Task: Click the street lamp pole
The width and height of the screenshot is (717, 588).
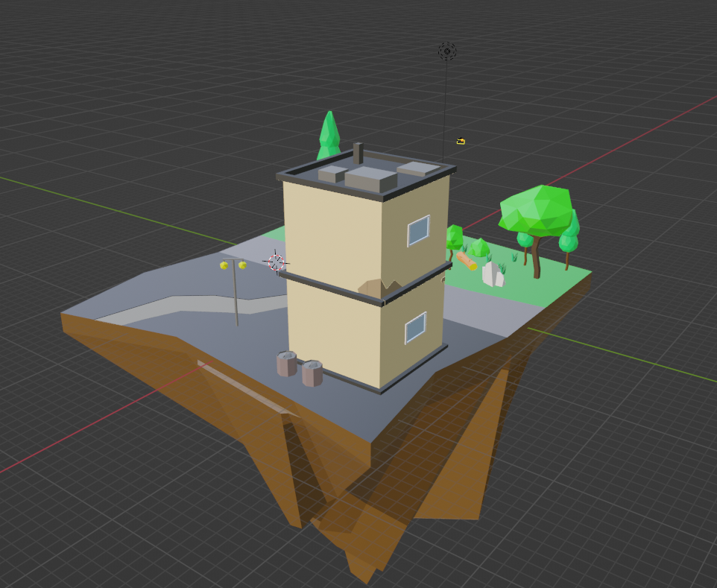Action: click(x=236, y=298)
